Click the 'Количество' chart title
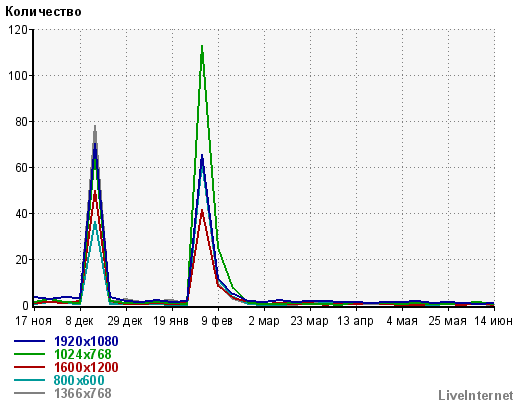The image size is (520, 405). 43,12
